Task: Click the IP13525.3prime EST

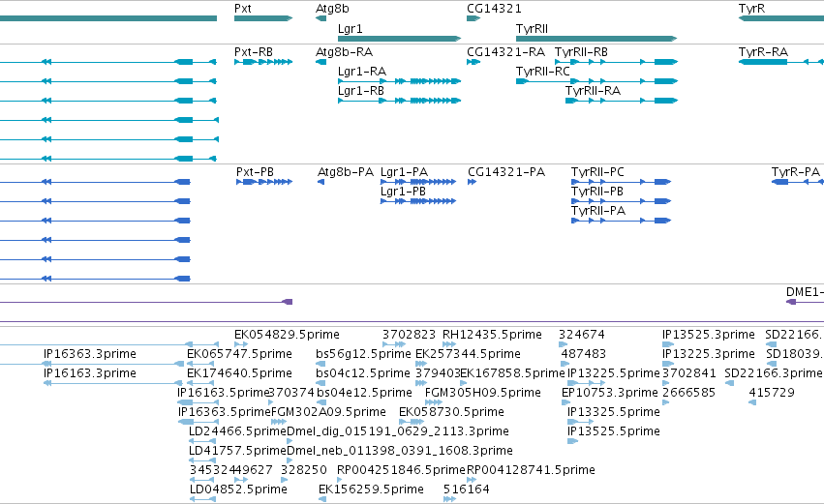Action: 668,344
